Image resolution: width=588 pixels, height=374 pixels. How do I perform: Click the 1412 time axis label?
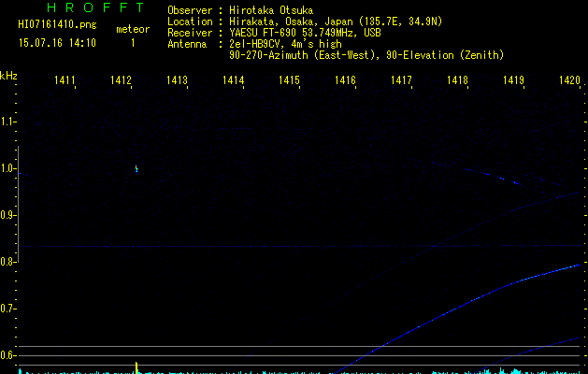121,80
